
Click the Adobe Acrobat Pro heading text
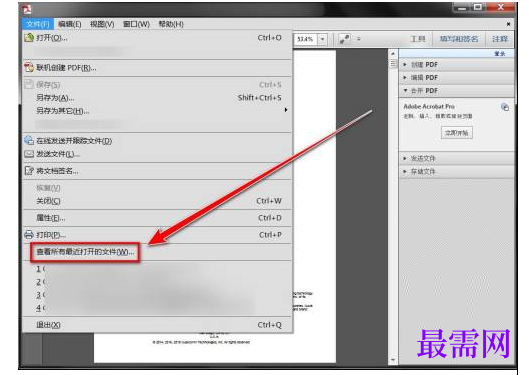pos(429,107)
